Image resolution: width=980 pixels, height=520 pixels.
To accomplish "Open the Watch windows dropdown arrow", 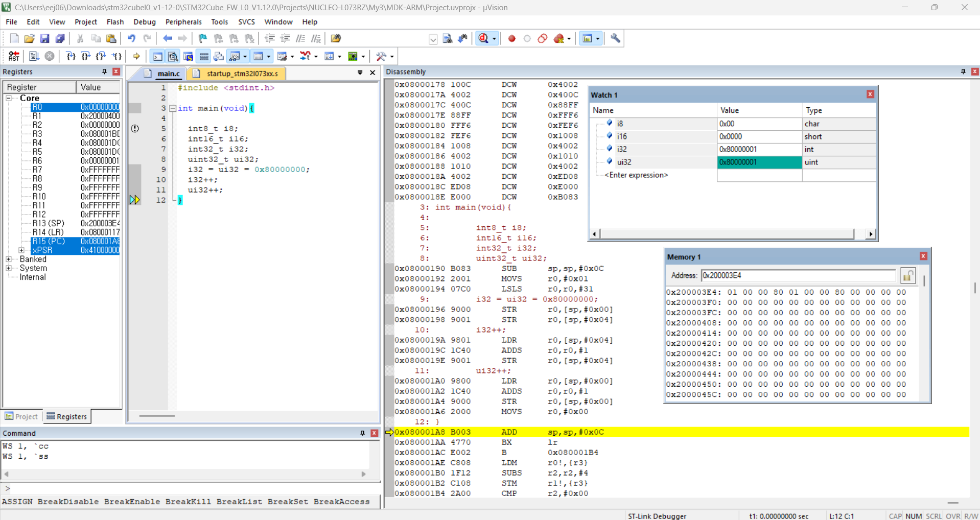I will pos(245,56).
